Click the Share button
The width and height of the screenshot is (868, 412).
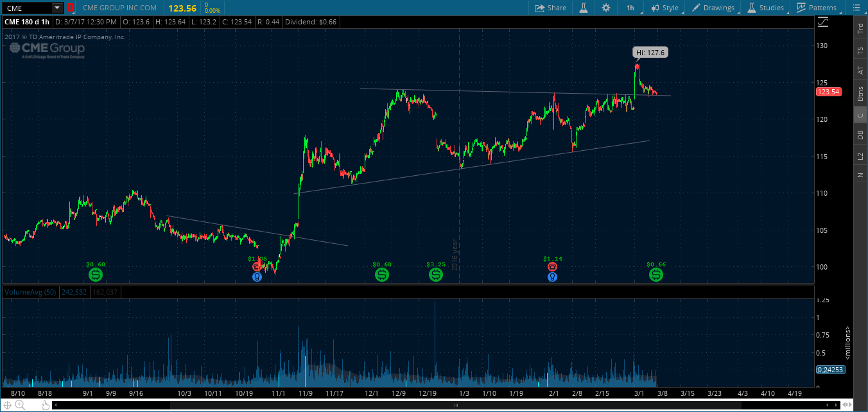[551, 8]
